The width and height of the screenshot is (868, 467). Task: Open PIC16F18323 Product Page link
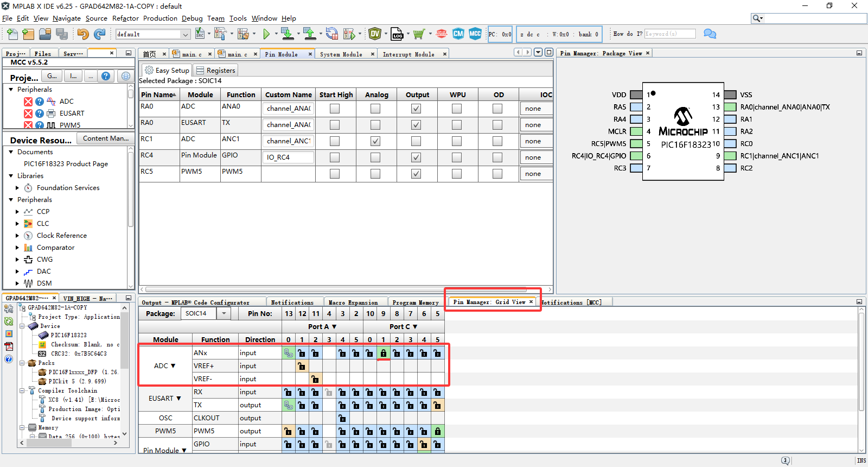click(x=66, y=164)
